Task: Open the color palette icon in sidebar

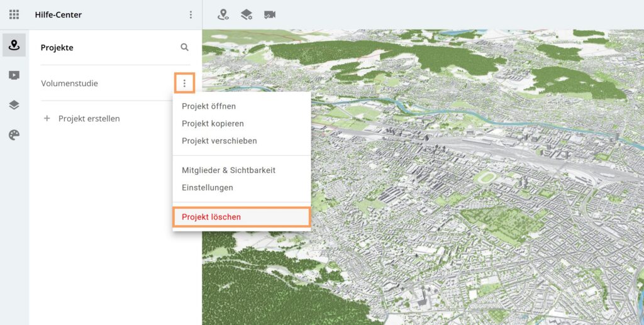Action: pyautogui.click(x=14, y=135)
